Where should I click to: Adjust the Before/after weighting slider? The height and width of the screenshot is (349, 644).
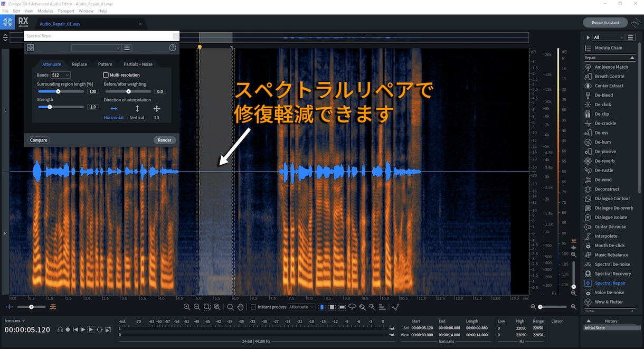coord(128,91)
